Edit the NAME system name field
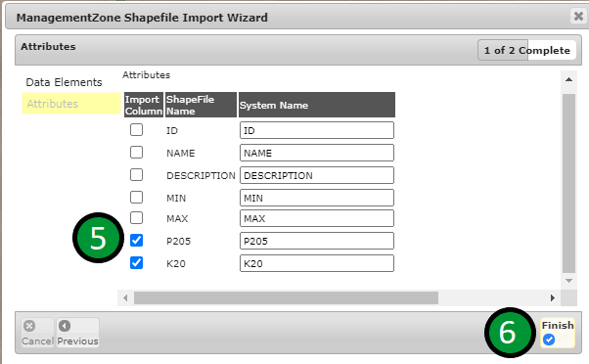589x364 pixels. (317, 153)
